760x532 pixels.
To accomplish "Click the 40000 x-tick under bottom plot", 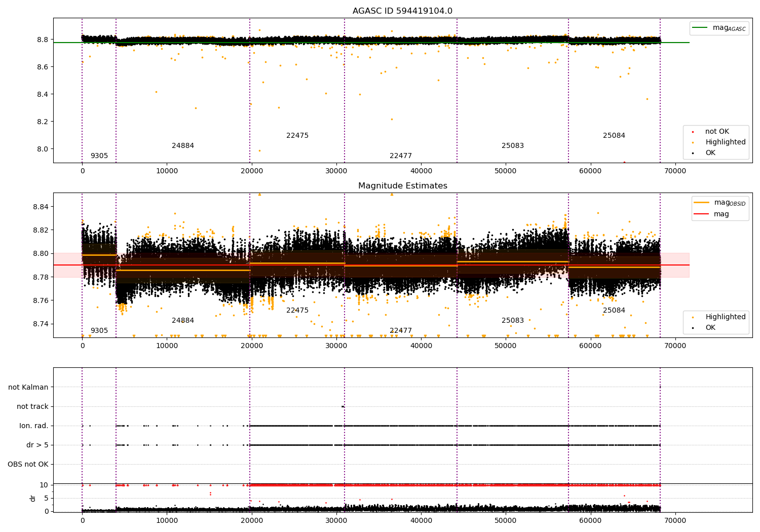I will click(421, 520).
